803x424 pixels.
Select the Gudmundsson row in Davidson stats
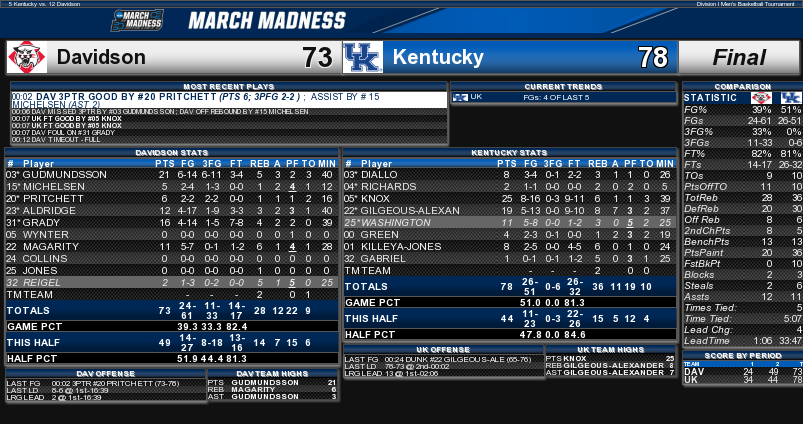click(x=172, y=175)
